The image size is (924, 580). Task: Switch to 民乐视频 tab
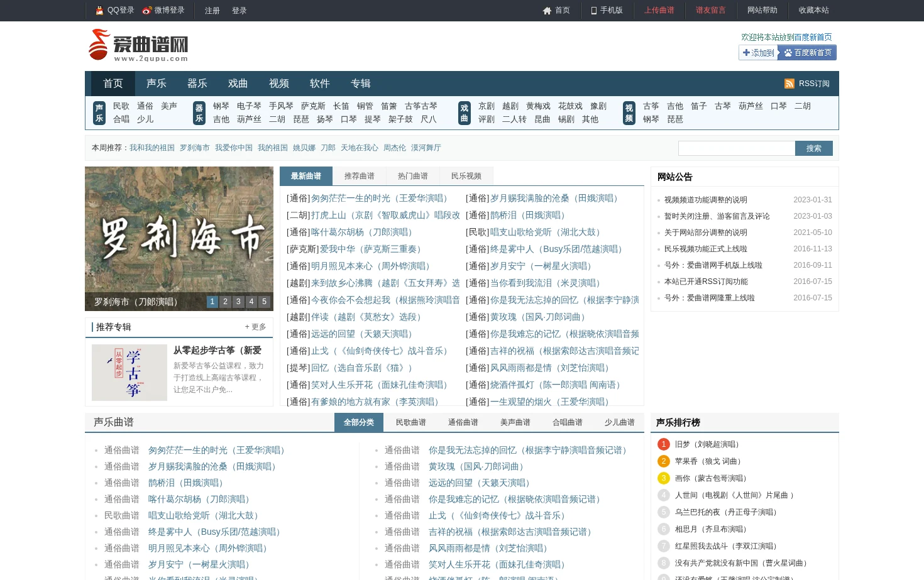click(x=466, y=176)
